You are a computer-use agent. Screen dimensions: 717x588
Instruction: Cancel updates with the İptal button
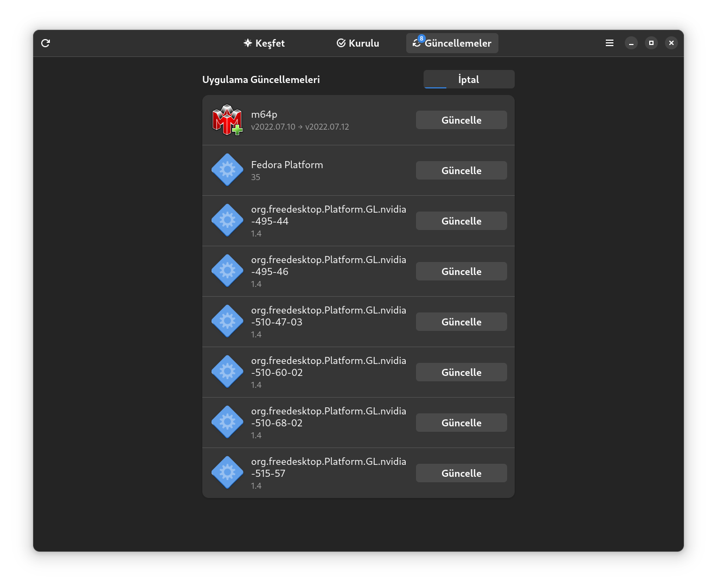[x=469, y=79]
